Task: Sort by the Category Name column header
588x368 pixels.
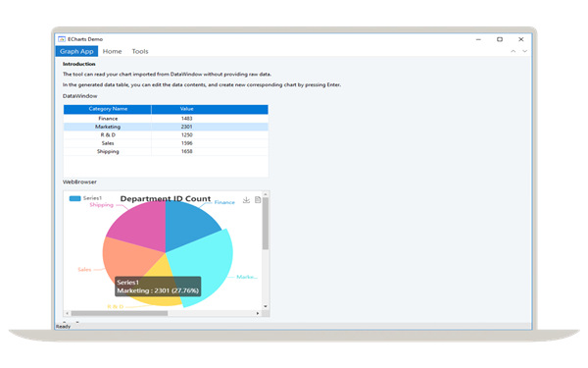Action: pyautogui.click(x=108, y=109)
